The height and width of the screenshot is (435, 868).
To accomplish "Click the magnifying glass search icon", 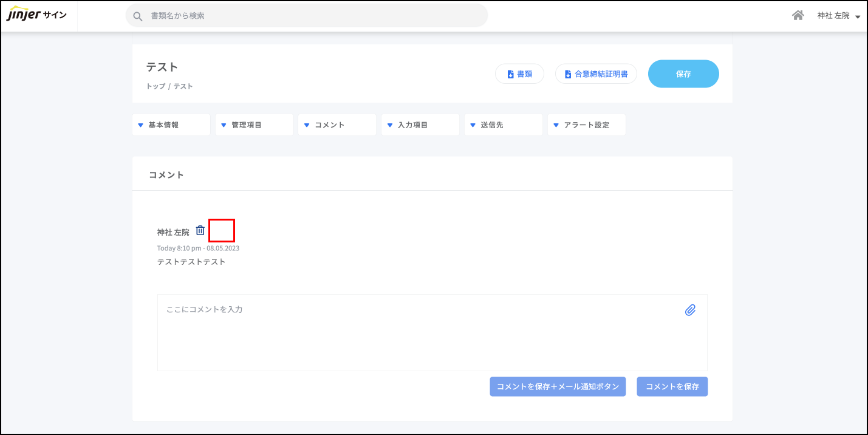I will click(x=138, y=16).
